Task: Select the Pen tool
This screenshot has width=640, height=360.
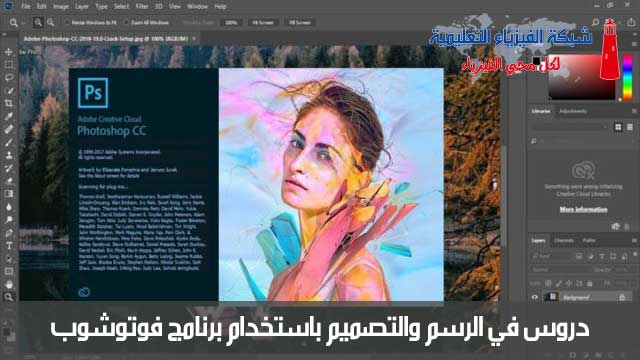Action: point(9,233)
